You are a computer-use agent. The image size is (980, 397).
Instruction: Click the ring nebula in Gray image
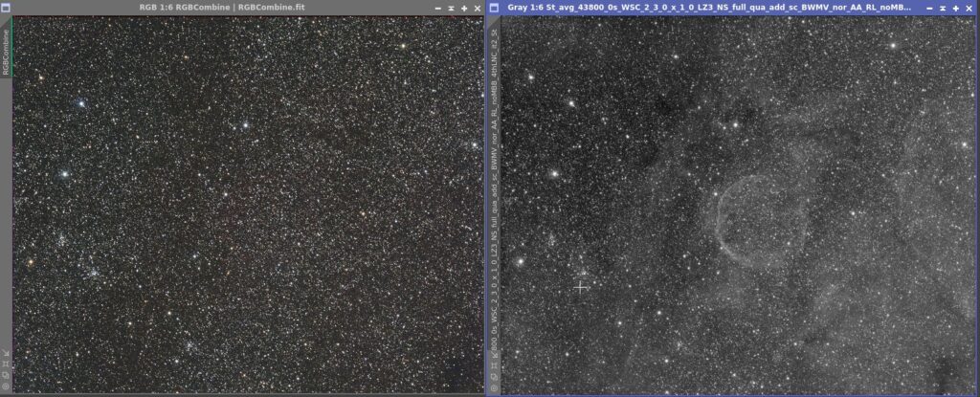pos(759,221)
